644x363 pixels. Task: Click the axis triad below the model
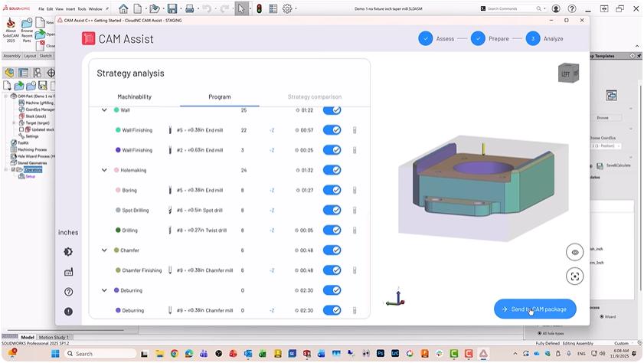pyautogui.click(x=396, y=298)
